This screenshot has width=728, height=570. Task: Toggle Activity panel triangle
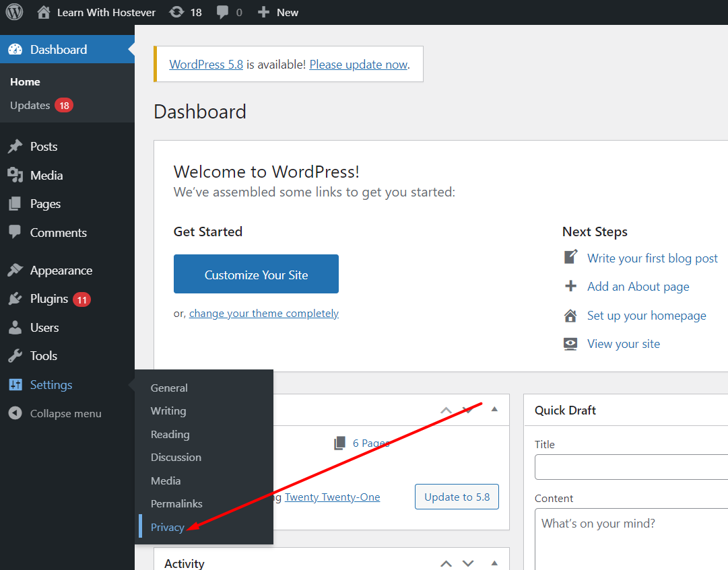coord(494,563)
